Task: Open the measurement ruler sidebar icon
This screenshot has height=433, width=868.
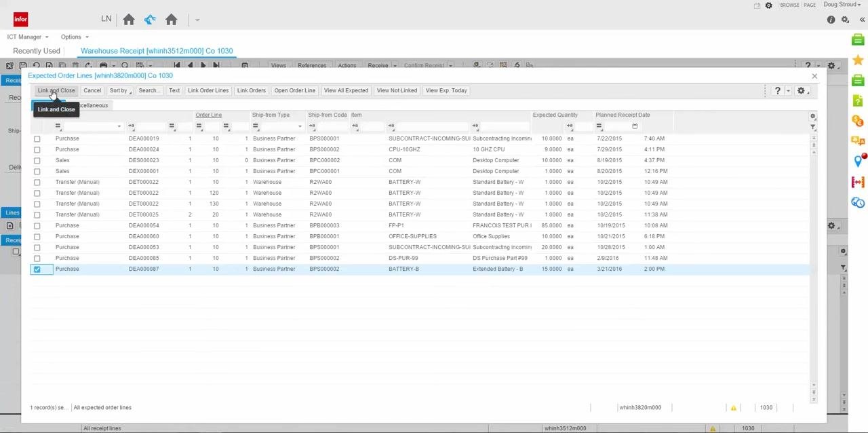Action: point(858,182)
